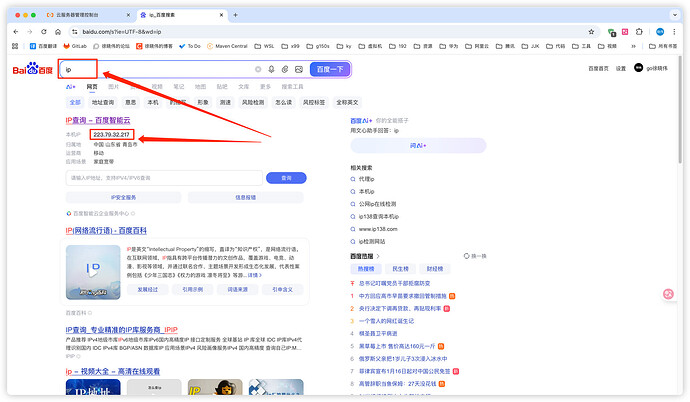Go back with the browser back arrow
Image resolution: width=690 pixels, height=402 pixels.
(15, 31)
